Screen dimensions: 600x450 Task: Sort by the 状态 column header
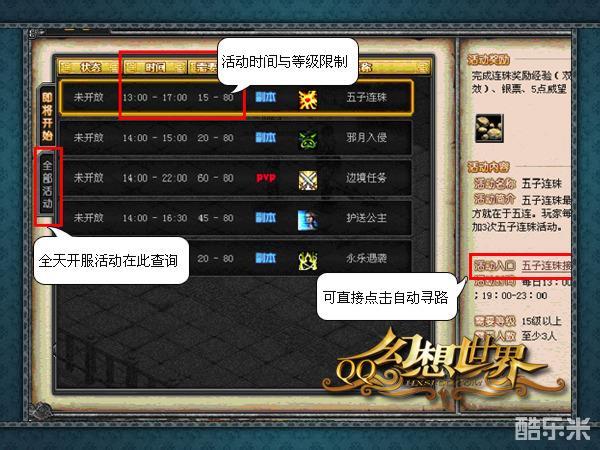[x=90, y=67]
